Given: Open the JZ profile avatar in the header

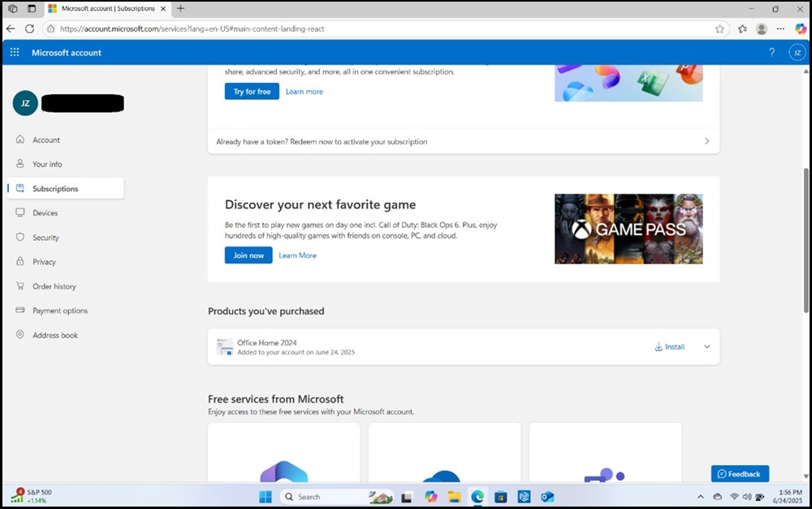Looking at the screenshot, I should pos(797,52).
